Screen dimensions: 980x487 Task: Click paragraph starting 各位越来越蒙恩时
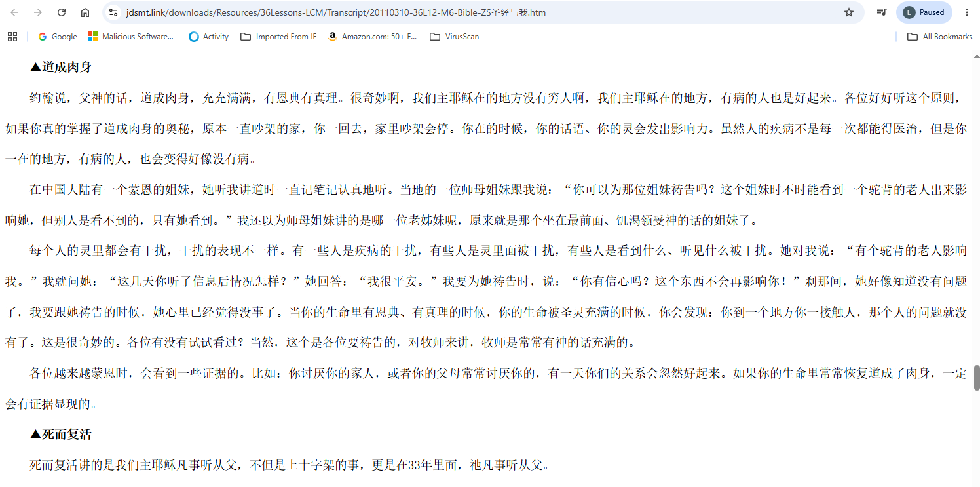tap(486, 389)
